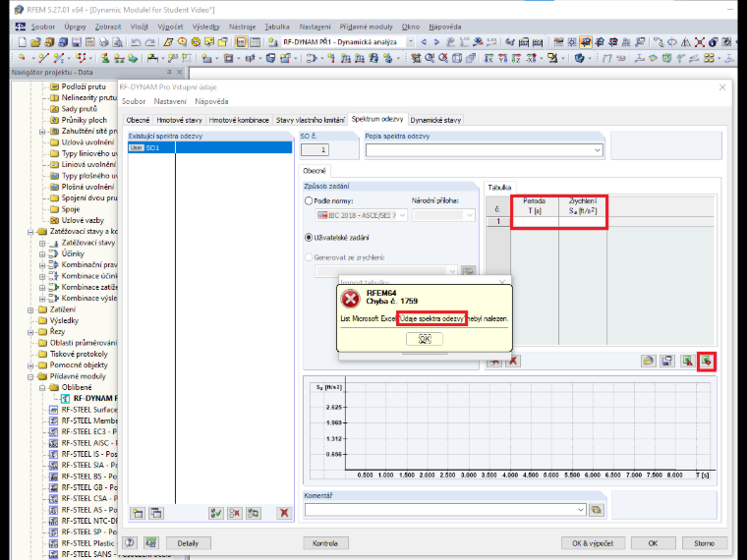747x560 pixels.
Task: Go to previous load case arrow
Action: (424, 42)
